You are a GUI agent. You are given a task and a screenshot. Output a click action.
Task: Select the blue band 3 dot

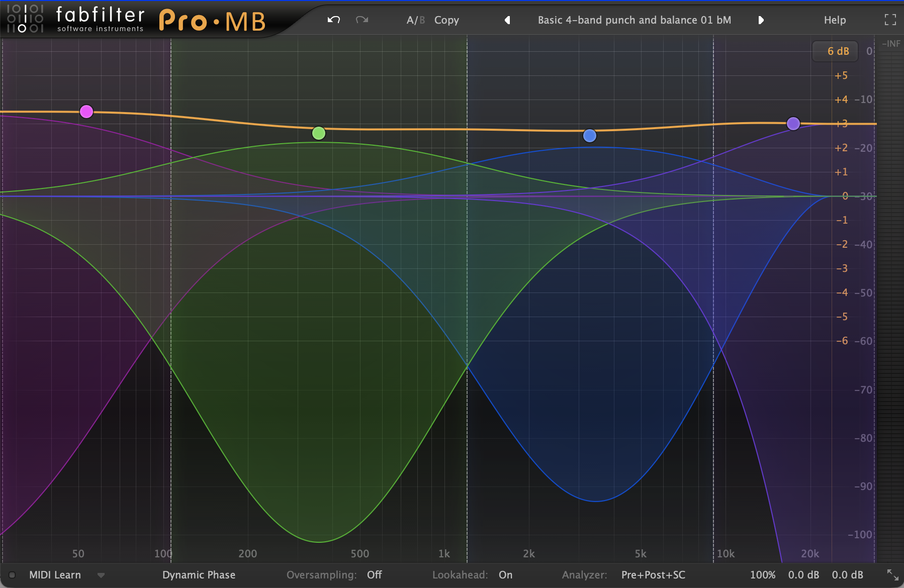point(590,136)
